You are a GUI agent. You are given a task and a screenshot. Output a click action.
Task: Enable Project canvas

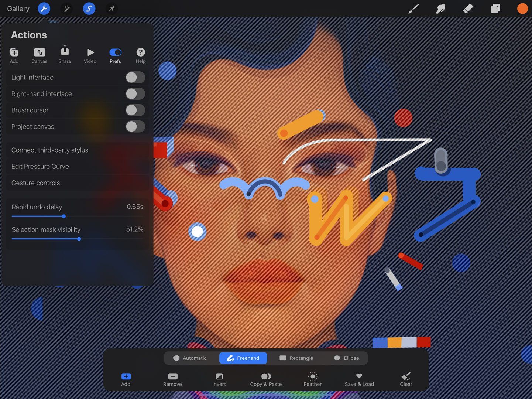135,126
